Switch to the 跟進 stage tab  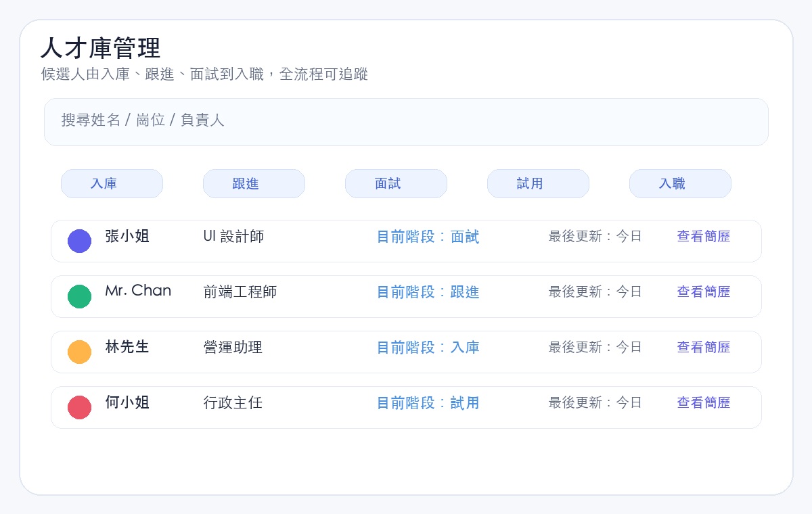coord(254,183)
